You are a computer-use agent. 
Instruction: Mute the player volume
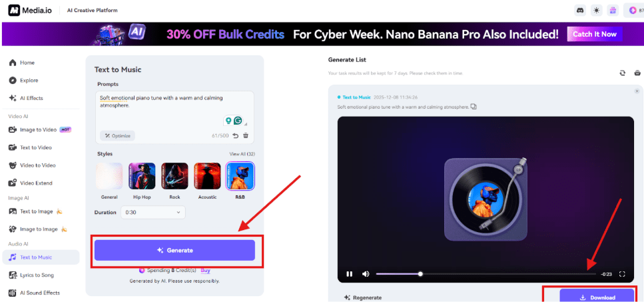pos(366,274)
